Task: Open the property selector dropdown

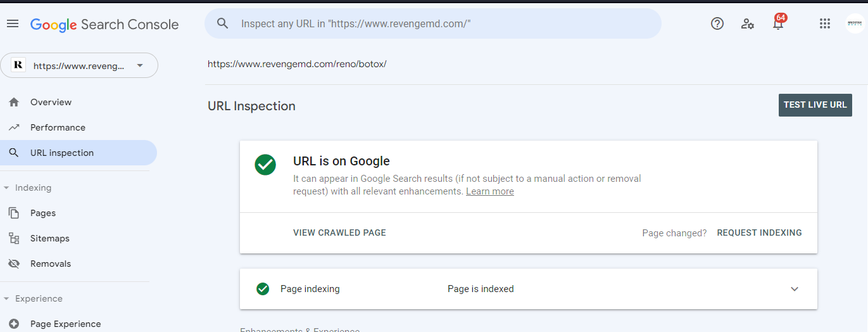Action: click(79, 65)
